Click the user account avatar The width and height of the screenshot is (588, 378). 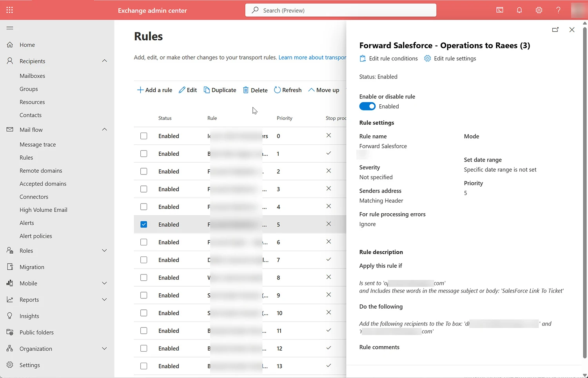579,10
